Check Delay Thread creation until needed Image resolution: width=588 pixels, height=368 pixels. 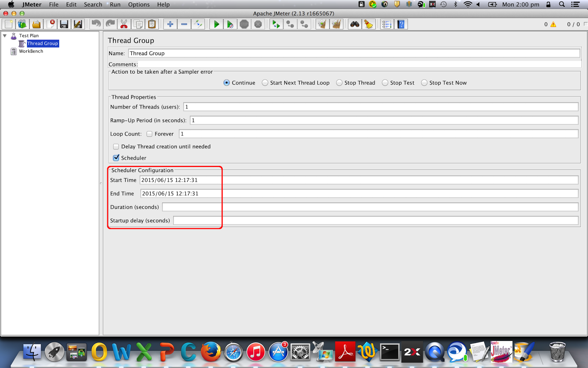tap(116, 146)
